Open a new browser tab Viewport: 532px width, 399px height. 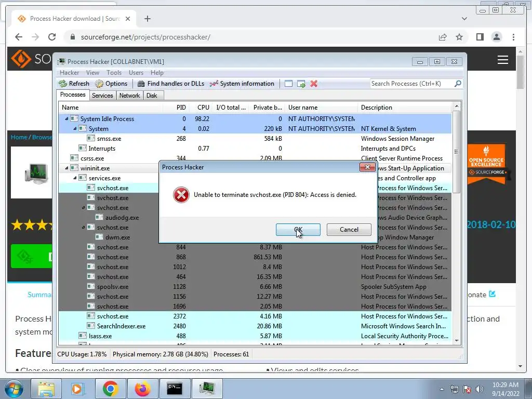[x=147, y=19]
